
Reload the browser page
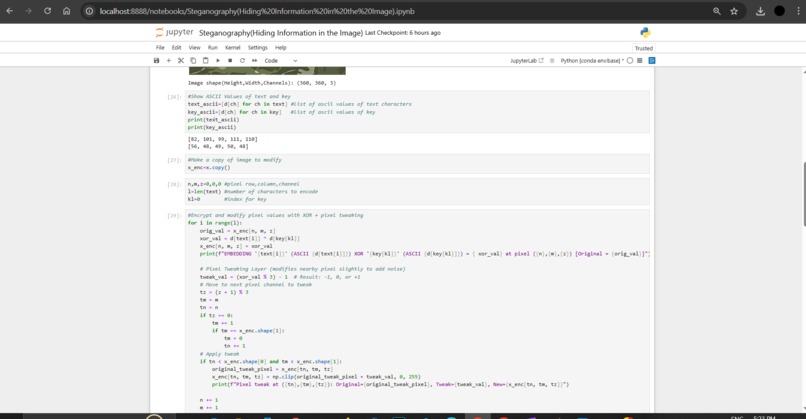tap(47, 11)
